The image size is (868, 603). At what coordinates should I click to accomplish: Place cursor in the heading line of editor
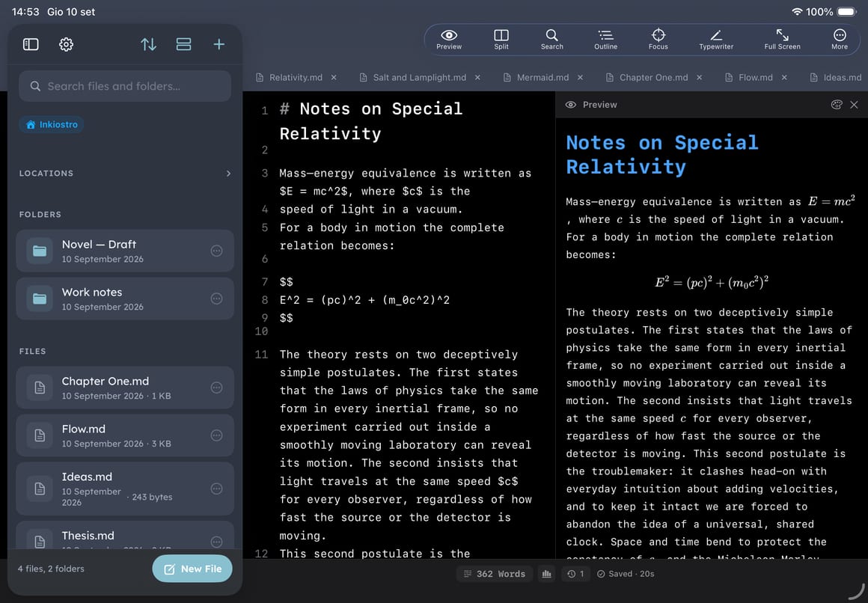(x=371, y=120)
